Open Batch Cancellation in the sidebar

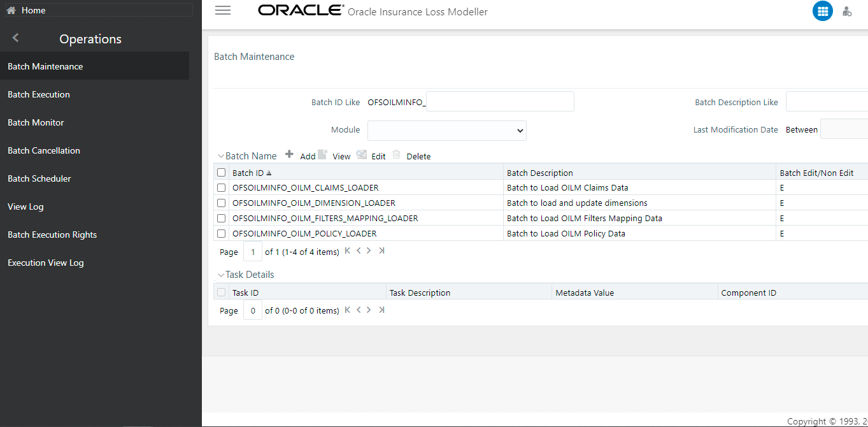94,150
